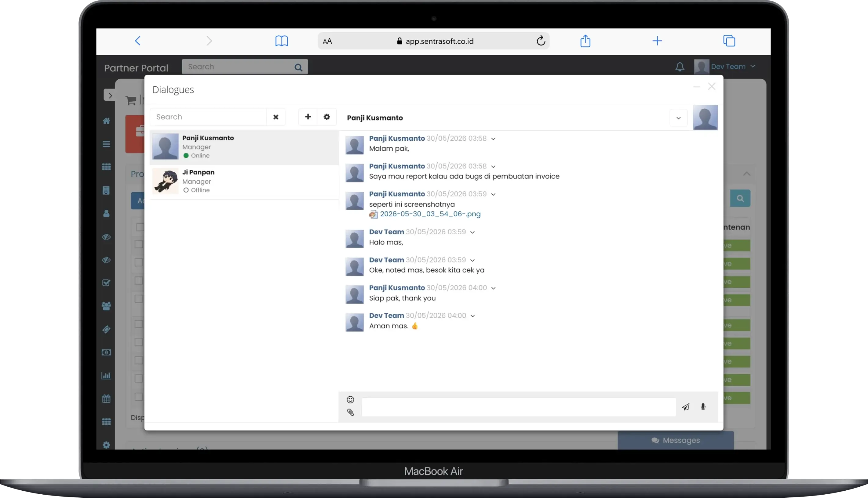Open the checked-box tasks icon in the sidebar
The width and height of the screenshot is (868, 498).
pyautogui.click(x=107, y=283)
